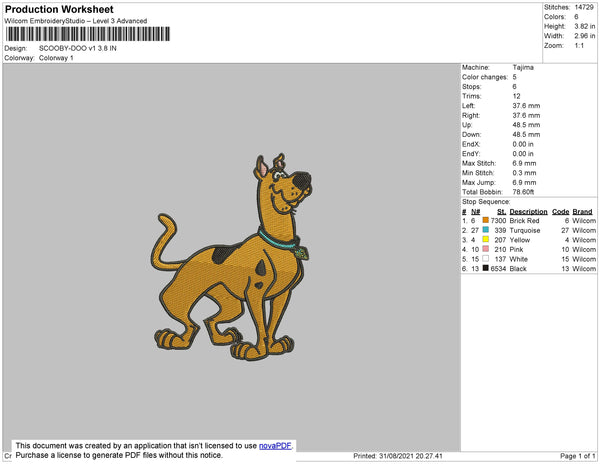Click the Left value '37.6 mm'

(x=526, y=106)
